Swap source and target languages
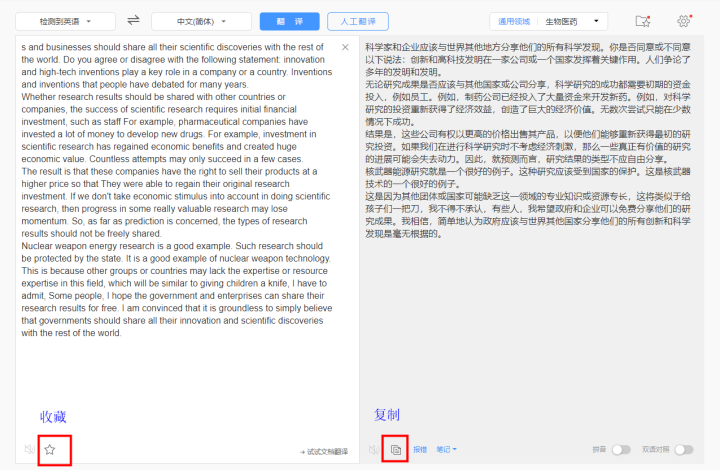 (x=133, y=21)
